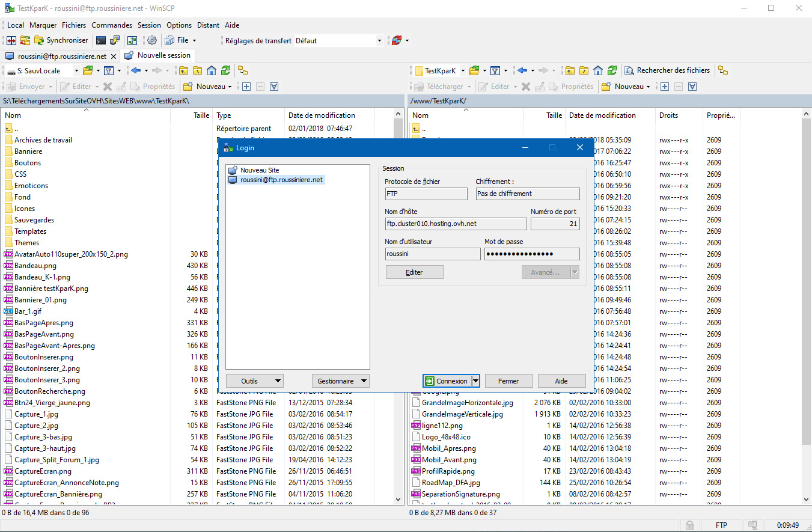The width and height of the screenshot is (812, 532).
Task: Click the keep remote directory up to date icon
Action: pos(132,40)
